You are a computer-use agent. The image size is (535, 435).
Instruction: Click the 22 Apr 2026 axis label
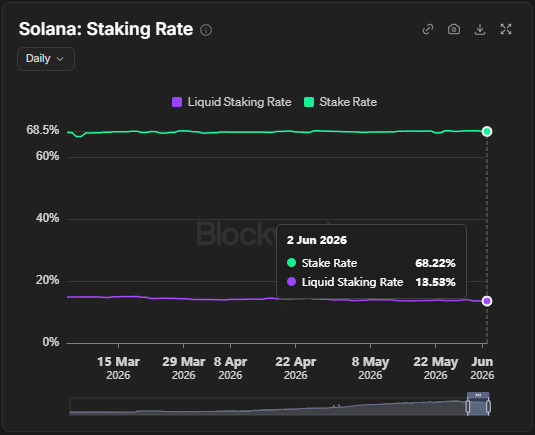pos(295,368)
